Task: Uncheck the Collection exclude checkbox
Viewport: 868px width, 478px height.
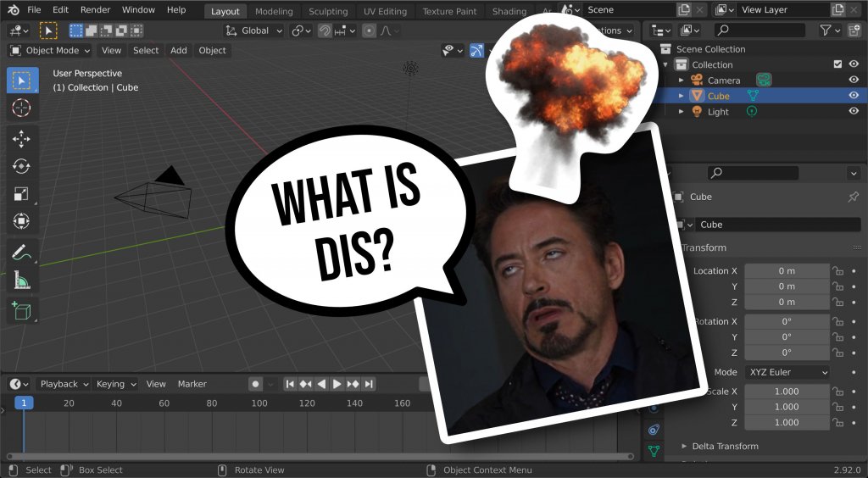Action: click(x=837, y=64)
